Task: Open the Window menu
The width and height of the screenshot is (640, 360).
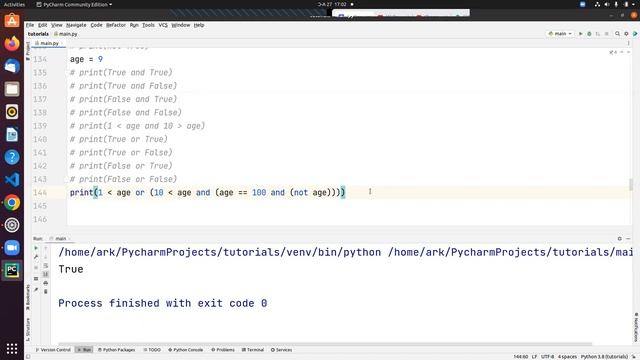Action: coord(181,25)
